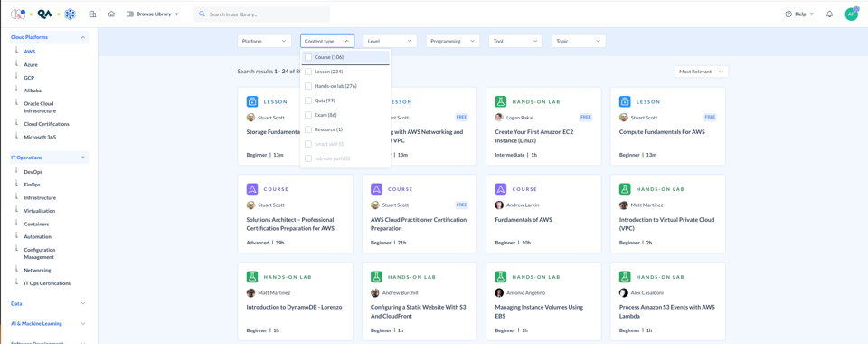Click the course icon on Fundamentals of AWS card
The width and height of the screenshot is (868, 344).
[x=500, y=189]
